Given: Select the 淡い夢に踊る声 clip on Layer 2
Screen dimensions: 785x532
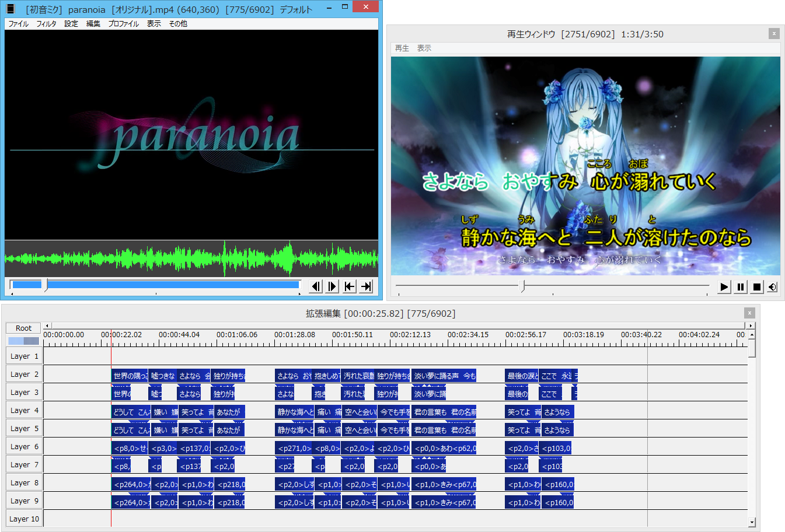Looking at the screenshot, I should click(444, 376).
